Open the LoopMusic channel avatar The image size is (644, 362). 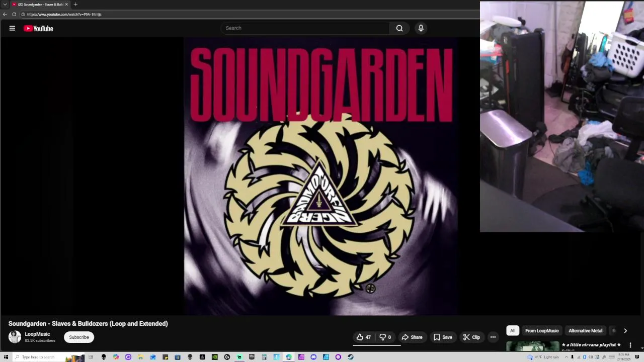[x=15, y=337]
